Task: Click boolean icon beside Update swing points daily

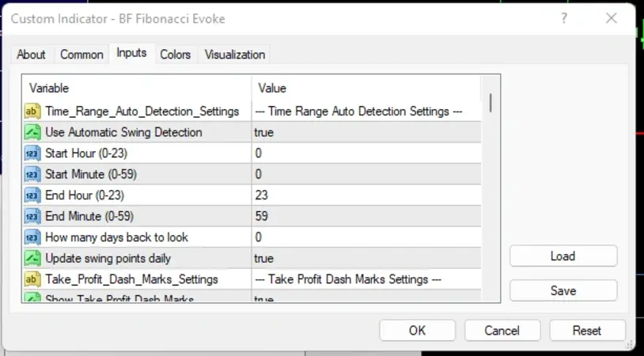Action: pos(32,258)
